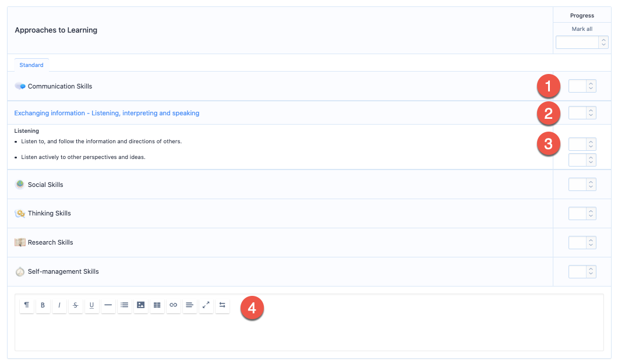Screen dimensions: 618x364
Task: Expand the editor to fullscreen
Action: click(206, 305)
